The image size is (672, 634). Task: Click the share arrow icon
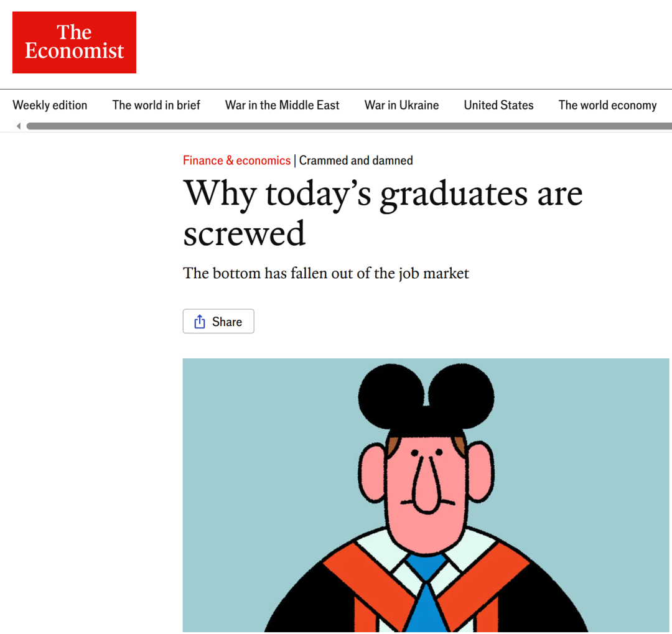200,322
